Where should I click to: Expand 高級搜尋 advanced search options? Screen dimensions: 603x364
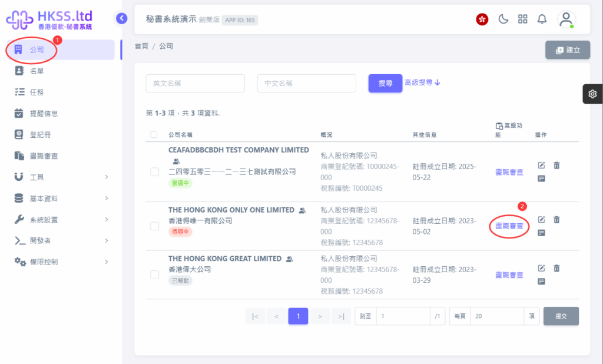[422, 83]
